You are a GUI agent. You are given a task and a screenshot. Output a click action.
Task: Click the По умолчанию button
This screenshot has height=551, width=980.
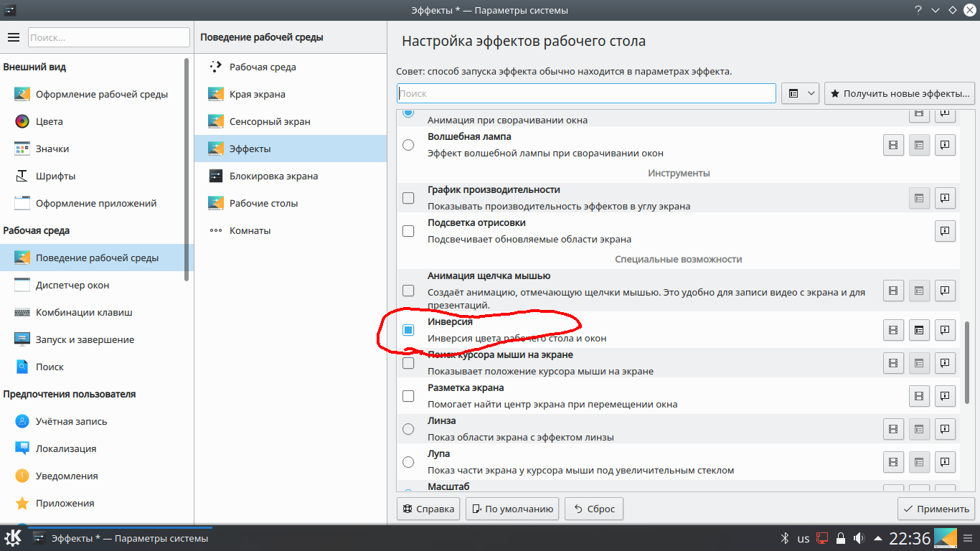pos(512,509)
